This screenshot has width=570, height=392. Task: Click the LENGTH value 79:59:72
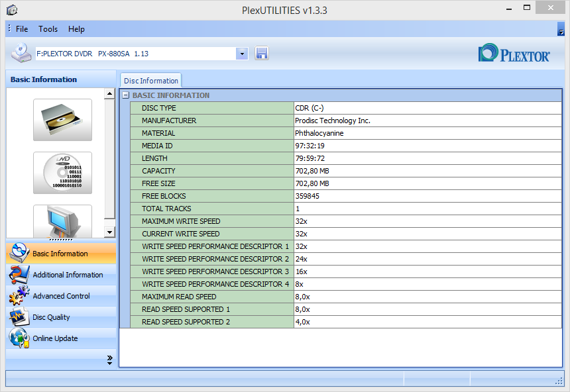point(310,158)
